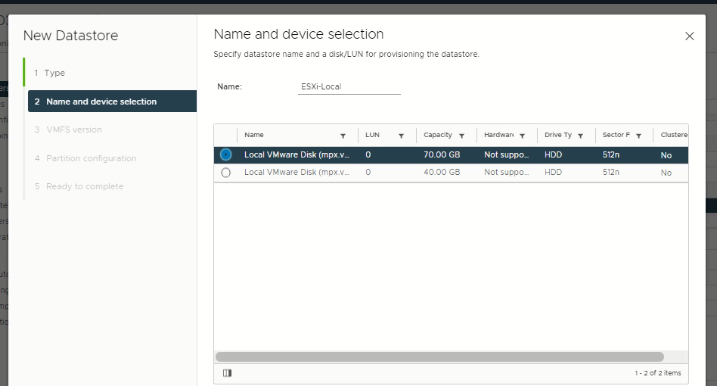The width and height of the screenshot is (717, 386).
Task: Open the Name column filter
Action: click(343, 136)
